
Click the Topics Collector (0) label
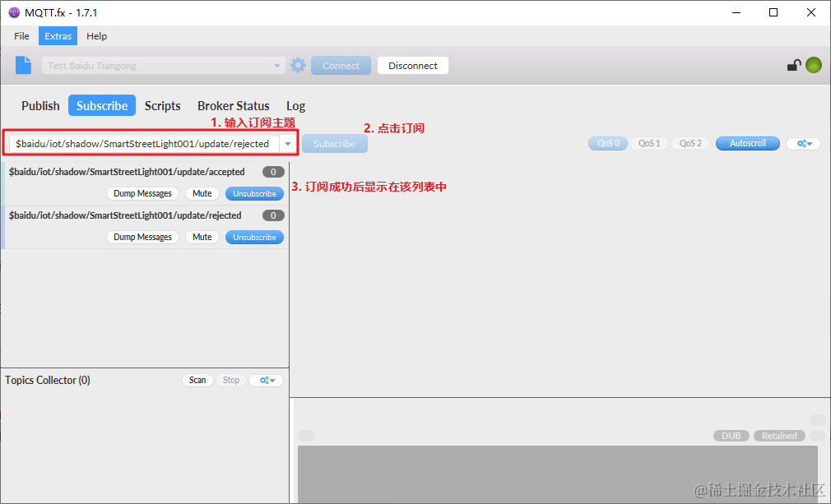coord(48,380)
